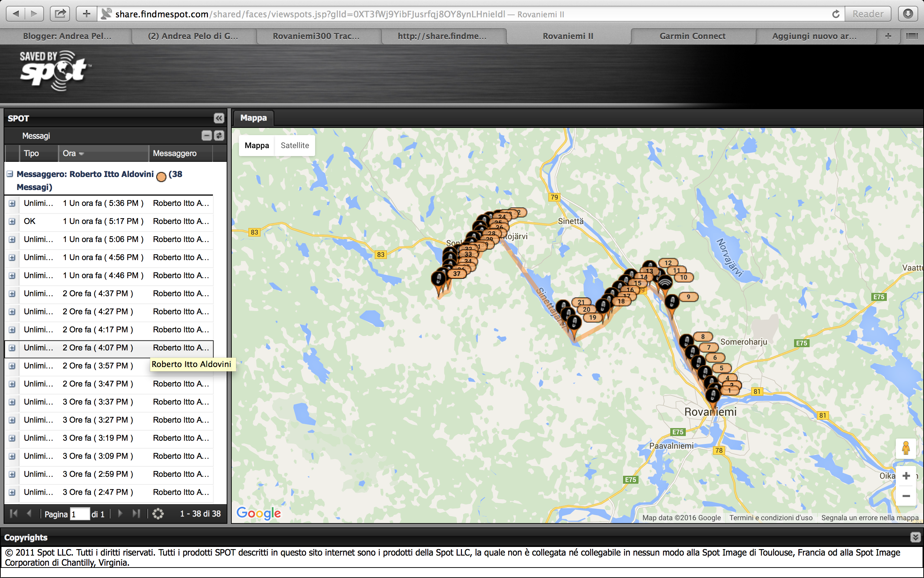
Task: Expand the OK 5:17 PM message row
Action: 12,221
